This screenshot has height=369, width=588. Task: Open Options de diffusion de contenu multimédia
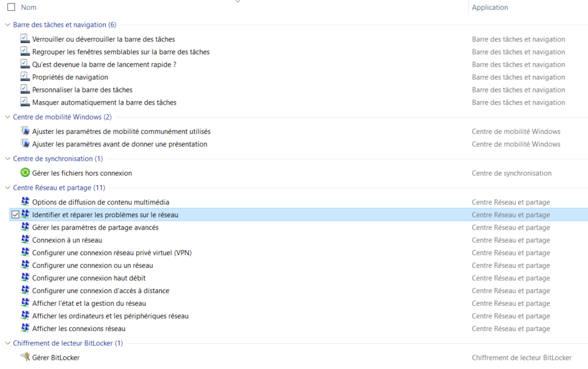click(x=100, y=202)
